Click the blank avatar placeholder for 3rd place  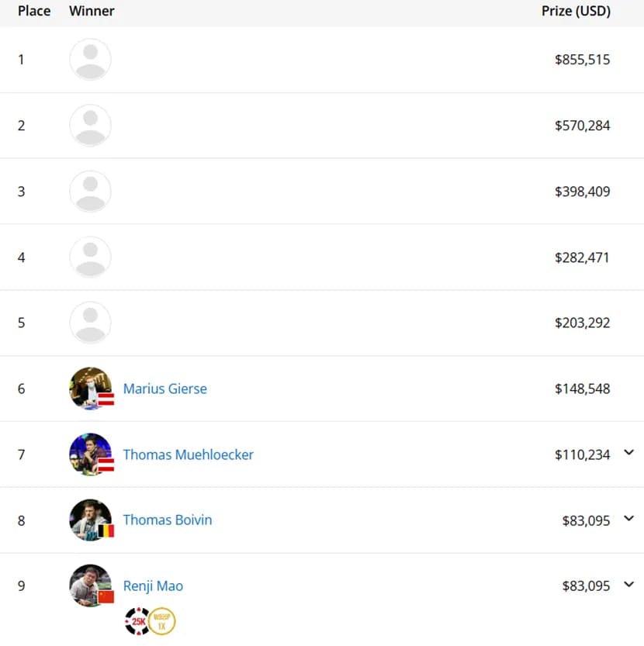coord(90,191)
